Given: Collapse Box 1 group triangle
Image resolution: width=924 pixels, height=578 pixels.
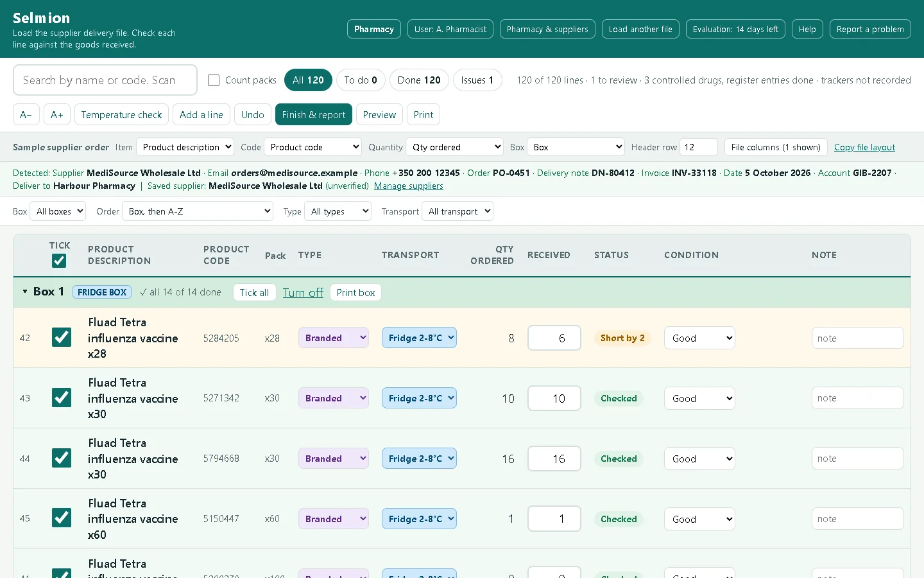Looking at the screenshot, I should (x=25, y=292).
